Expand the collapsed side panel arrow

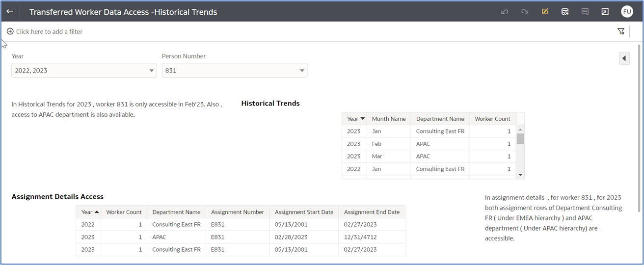[624, 58]
